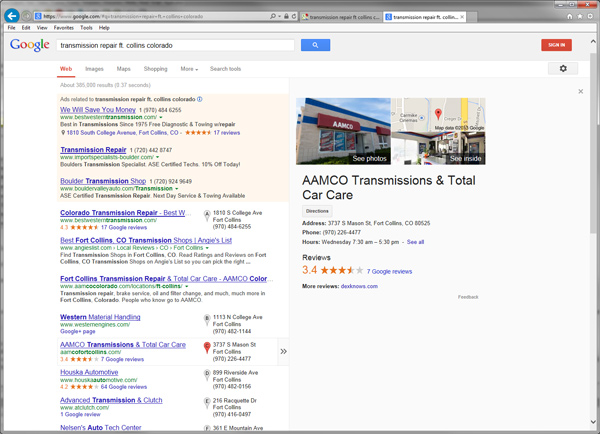The height and width of the screenshot is (434, 600).
Task: Open the browser Home icon
Action: 570,16
